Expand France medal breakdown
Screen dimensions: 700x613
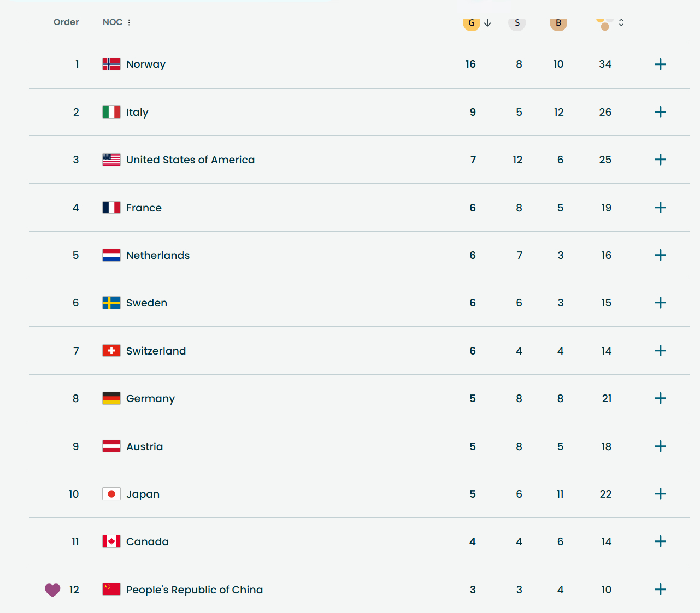click(660, 208)
